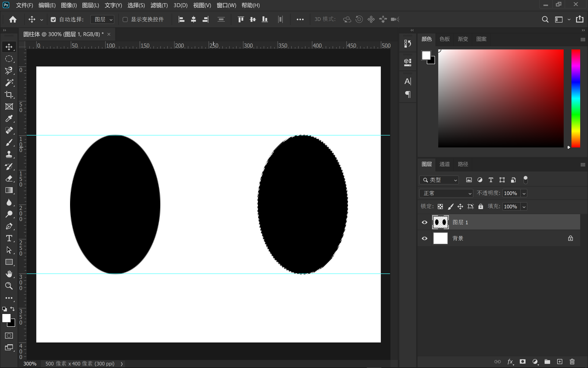The width and height of the screenshot is (588, 368).
Task: Enable Show Transform Controls checkbox
Action: [x=125, y=20]
